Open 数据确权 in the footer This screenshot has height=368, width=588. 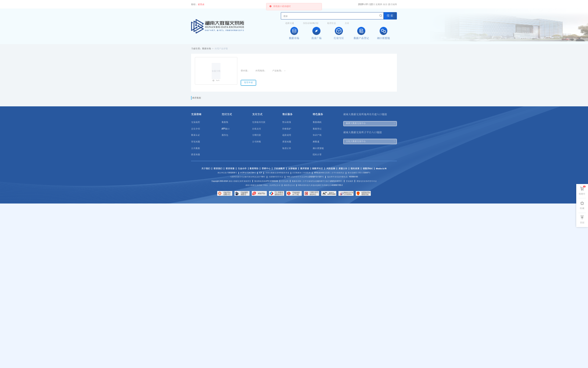tap(317, 122)
